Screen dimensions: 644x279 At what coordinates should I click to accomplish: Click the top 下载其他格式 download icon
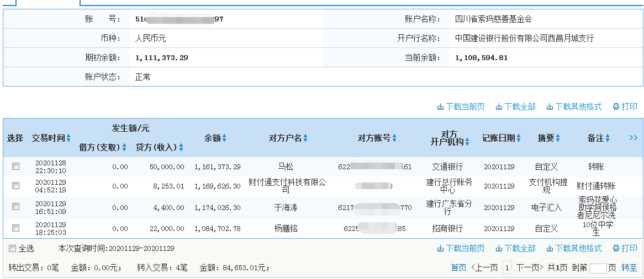click(550, 107)
